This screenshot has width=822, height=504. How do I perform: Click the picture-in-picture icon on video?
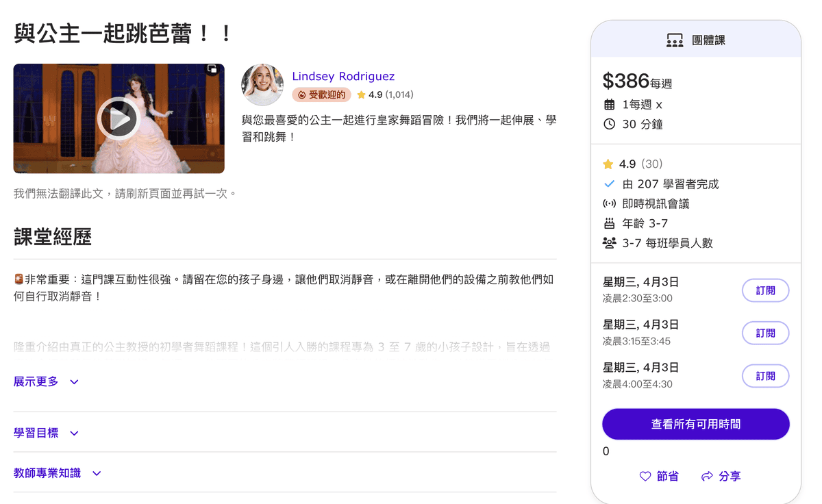coord(212,70)
